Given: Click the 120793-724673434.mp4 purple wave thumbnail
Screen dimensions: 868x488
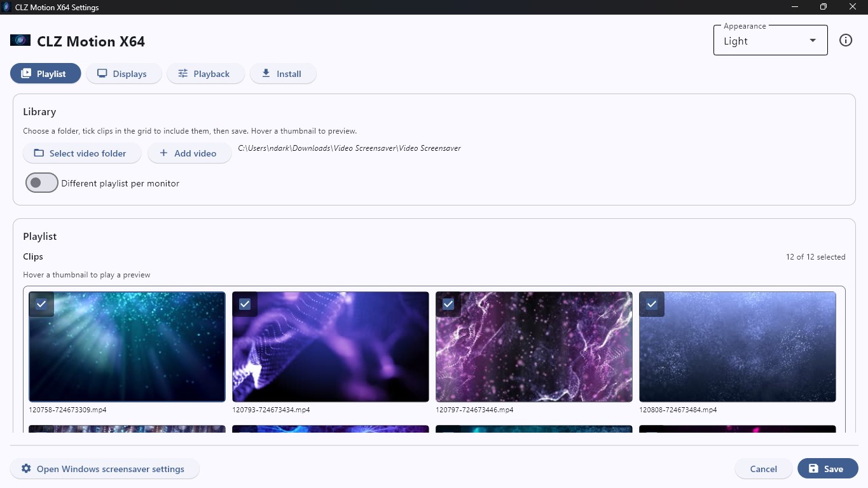Looking at the screenshot, I should [x=331, y=347].
